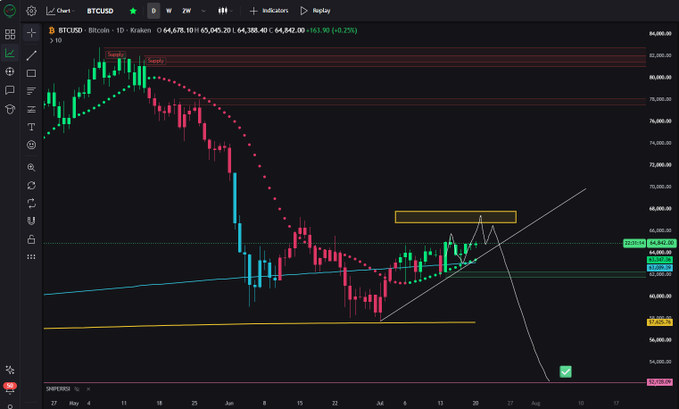The width and height of the screenshot is (679, 409).
Task: Click the BTCUSD symbol search field
Action: click(100, 11)
